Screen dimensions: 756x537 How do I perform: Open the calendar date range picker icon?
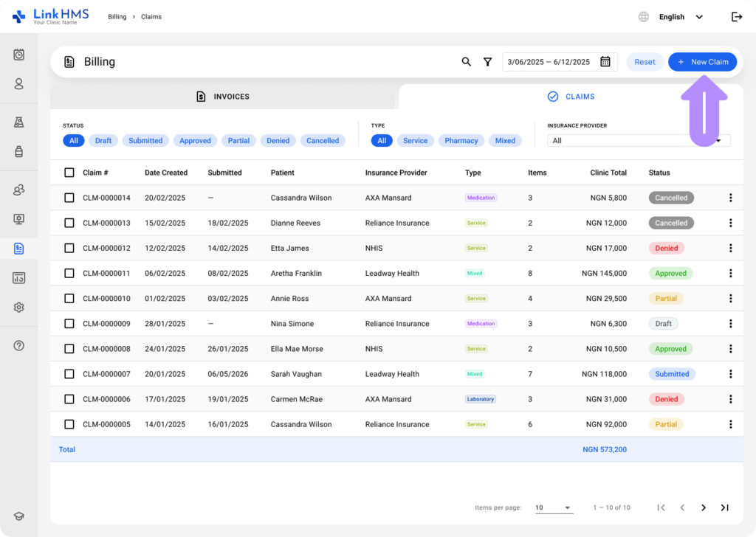(x=605, y=62)
